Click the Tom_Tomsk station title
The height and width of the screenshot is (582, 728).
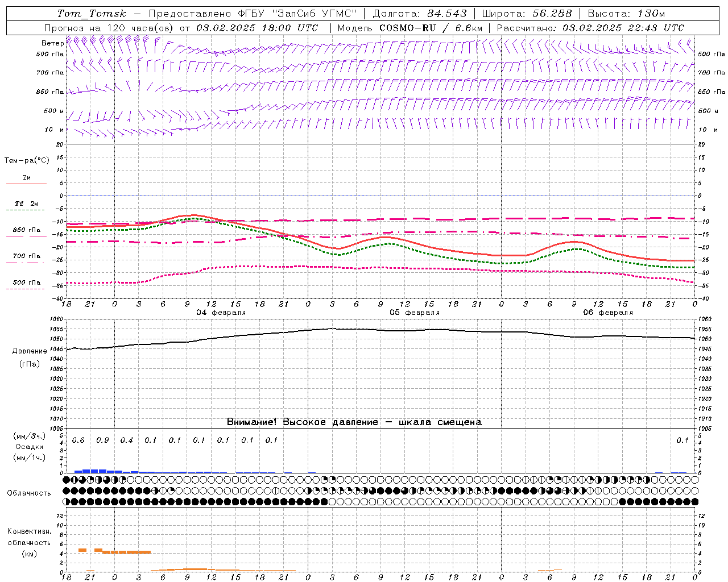(x=92, y=14)
